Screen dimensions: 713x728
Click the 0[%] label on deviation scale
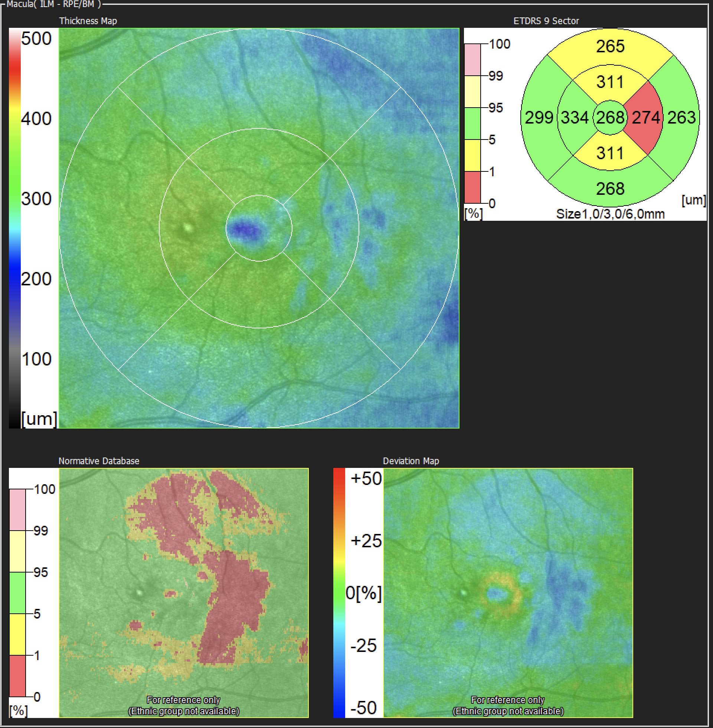[x=364, y=593]
